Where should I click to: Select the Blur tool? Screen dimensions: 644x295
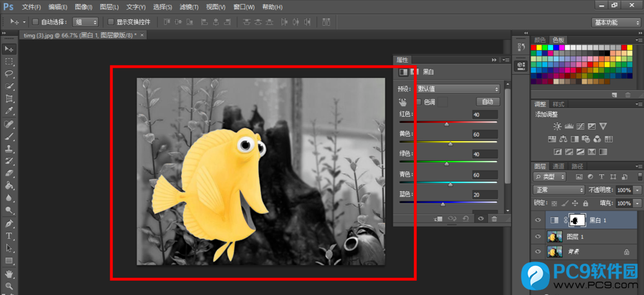(9, 198)
